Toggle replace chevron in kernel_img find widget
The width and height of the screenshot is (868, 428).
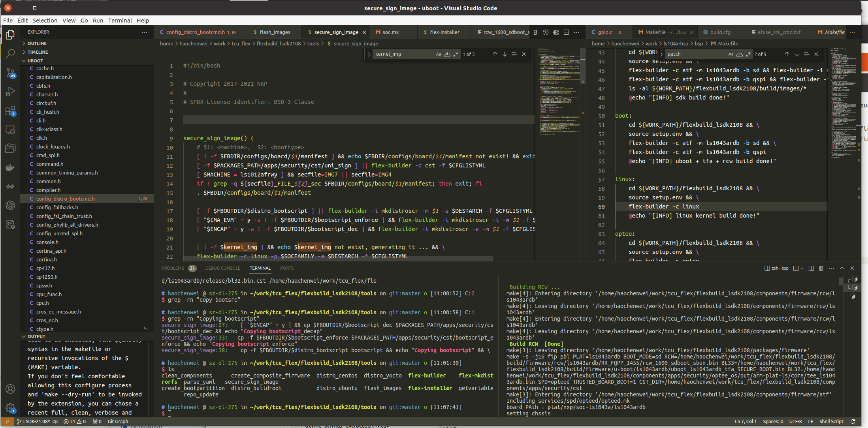pos(369,54)
